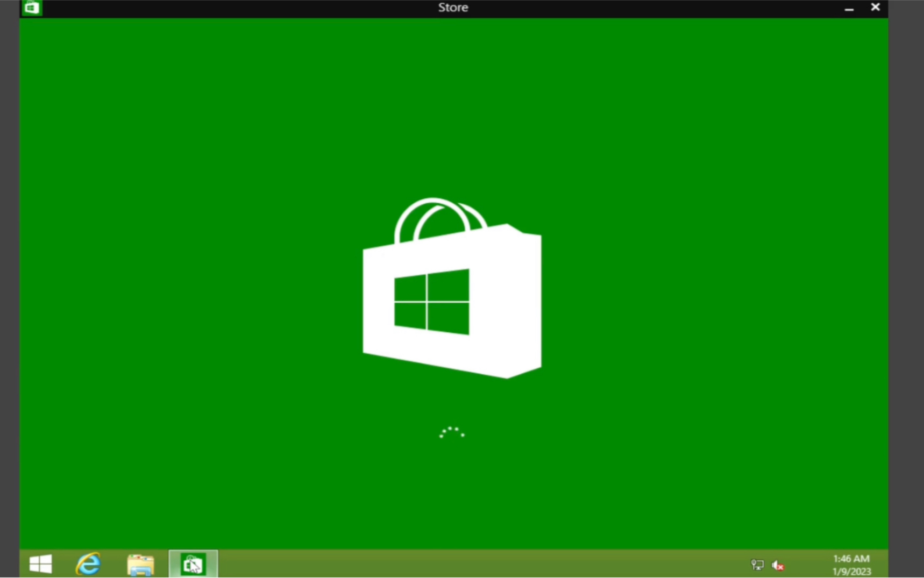Viewport: 924px width, 578px height.
Task: Open the calendar by clicking the date 1/9/2023
Action: coord(851,571)
